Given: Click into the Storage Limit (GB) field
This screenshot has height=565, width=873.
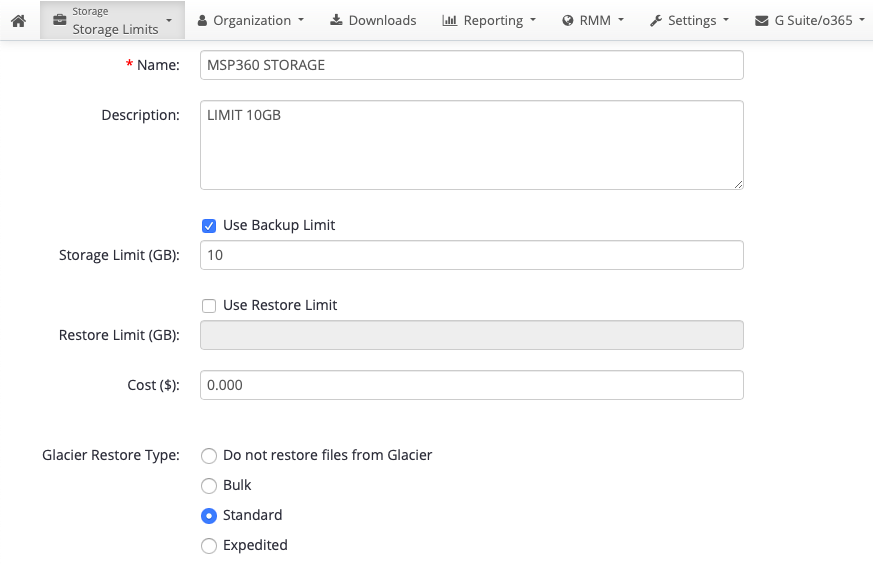Looking at the screenshot, I should (x=472, y=255).
